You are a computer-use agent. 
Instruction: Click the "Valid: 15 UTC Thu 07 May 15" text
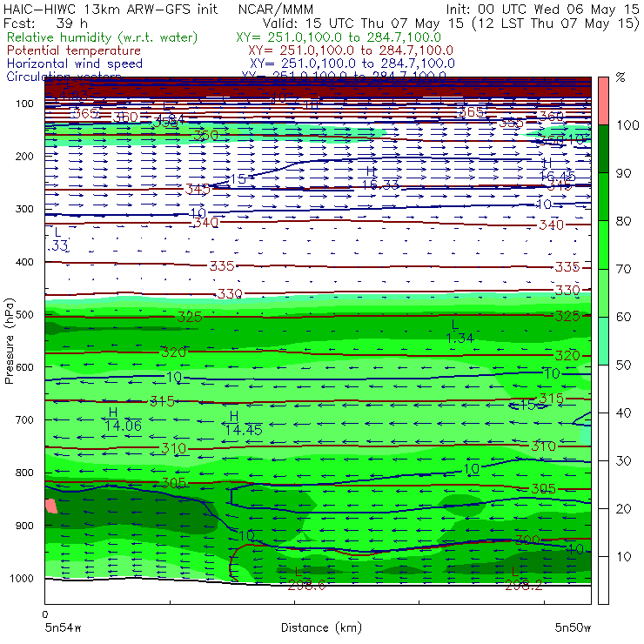pyautogui.click(x=366, y=23)
